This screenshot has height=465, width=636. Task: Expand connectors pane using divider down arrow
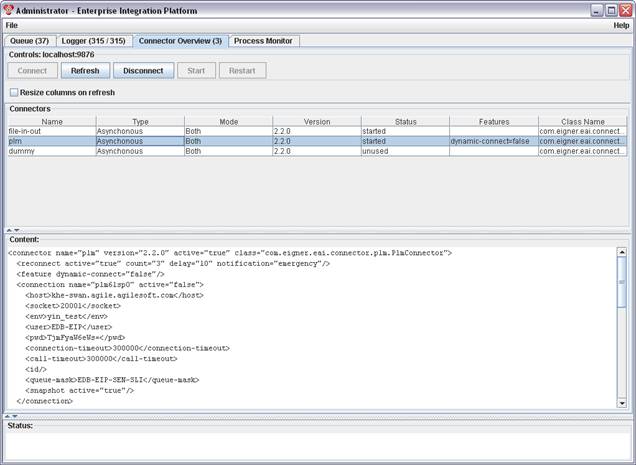coord(17,230)
